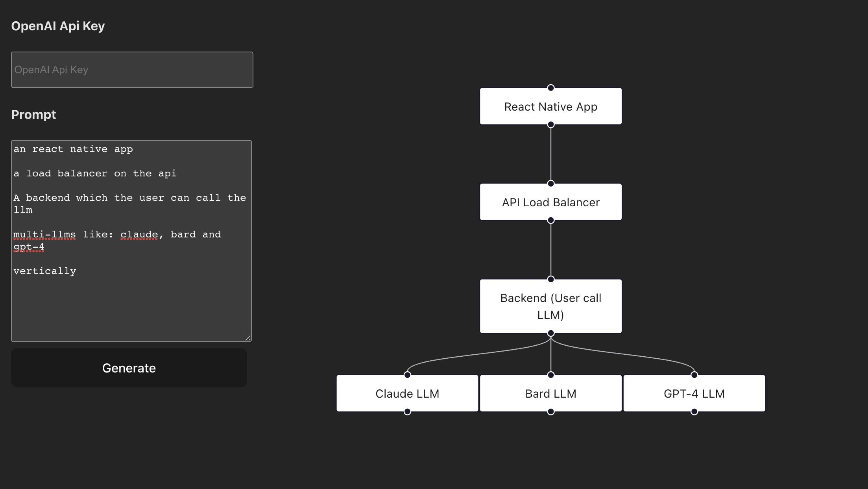
Task: Select the Backend (User call LLM) node
Action: click(550, 306)
